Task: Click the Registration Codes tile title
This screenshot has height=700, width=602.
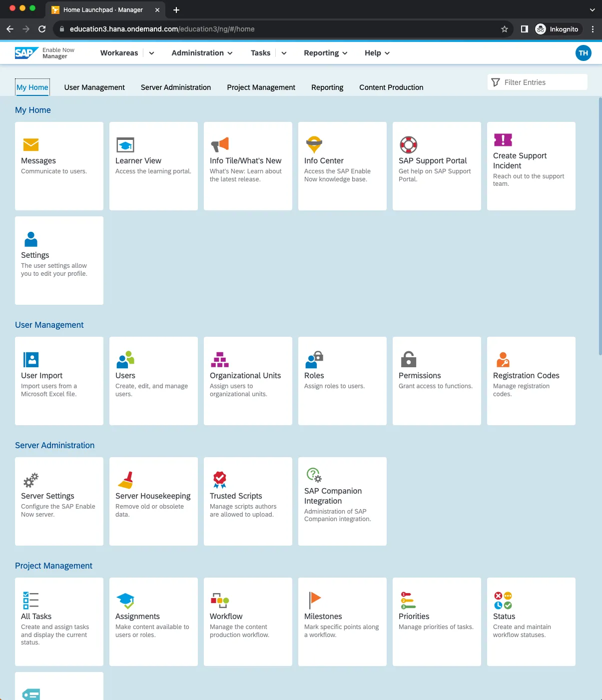Action: point(526,376)
